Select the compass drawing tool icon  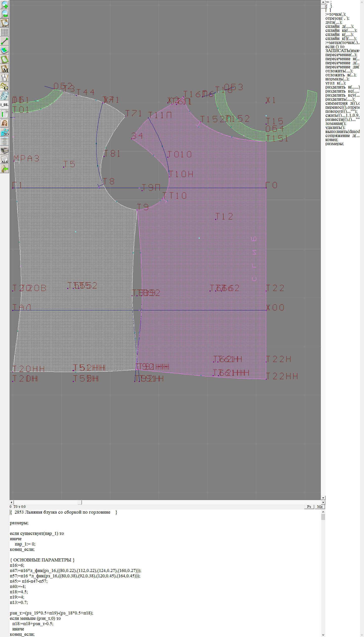[5, 78]
